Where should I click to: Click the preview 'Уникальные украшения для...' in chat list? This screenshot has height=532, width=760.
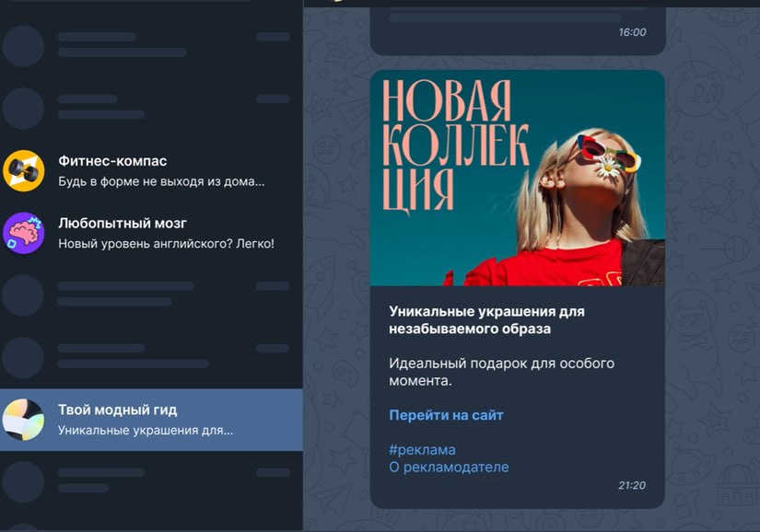coord(146,431)
